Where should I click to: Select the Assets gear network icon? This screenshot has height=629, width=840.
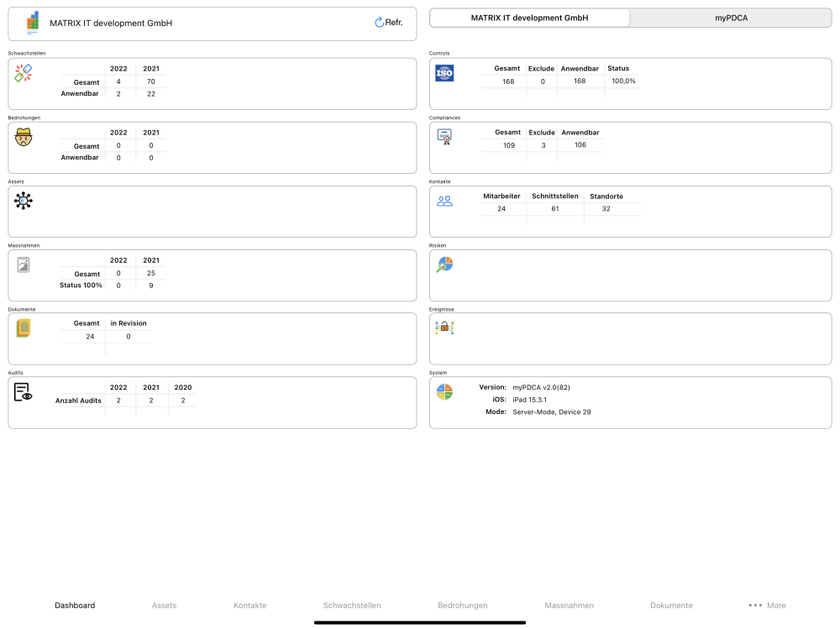(23, 201)
